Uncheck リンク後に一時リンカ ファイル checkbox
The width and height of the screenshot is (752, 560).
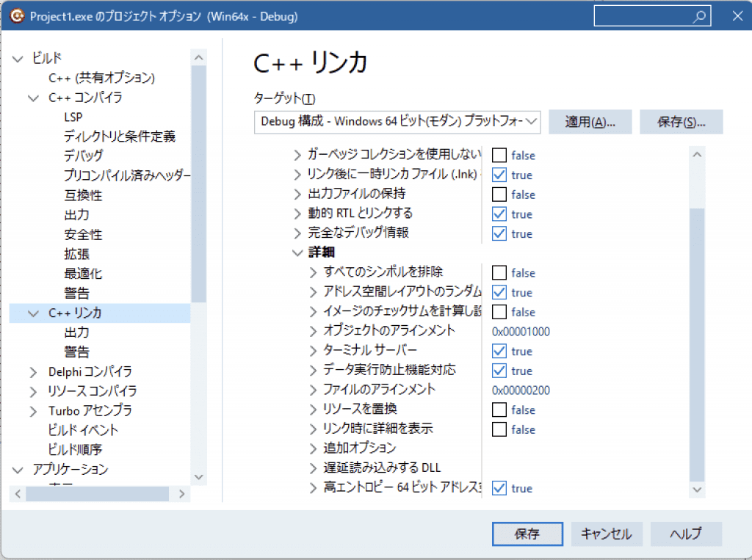pos(499,175)
